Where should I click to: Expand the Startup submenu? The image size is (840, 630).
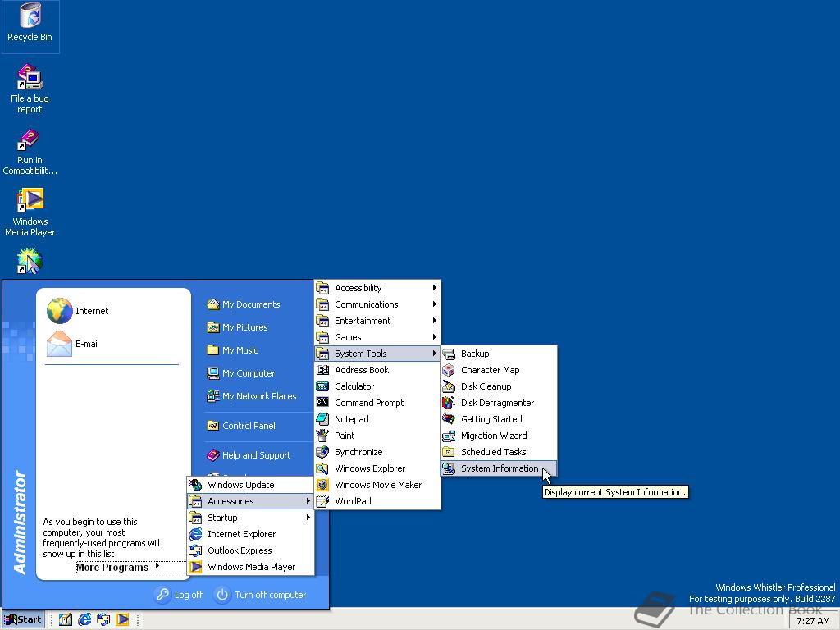point(250,518)
